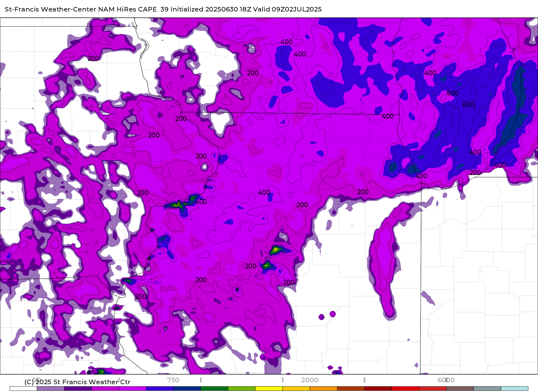Click "NAM HiRes CAPE" in the header
This screenshot has height=392, width=538.
click(127, 9)
